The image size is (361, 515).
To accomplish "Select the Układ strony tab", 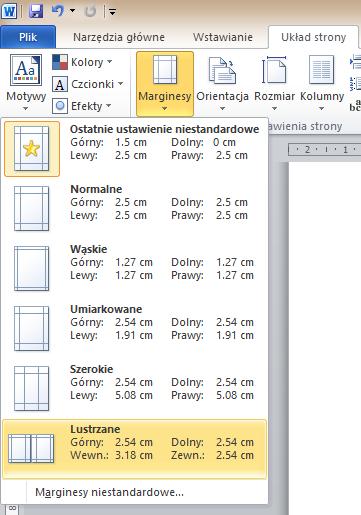I will point(313,37).
